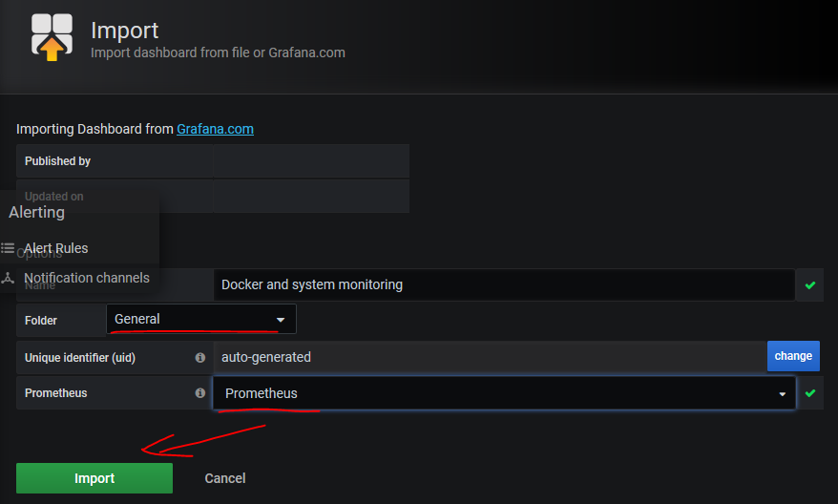Click the auto-generated uid field
The width and height of the screenshot is (838, 504).
point(490,357)
